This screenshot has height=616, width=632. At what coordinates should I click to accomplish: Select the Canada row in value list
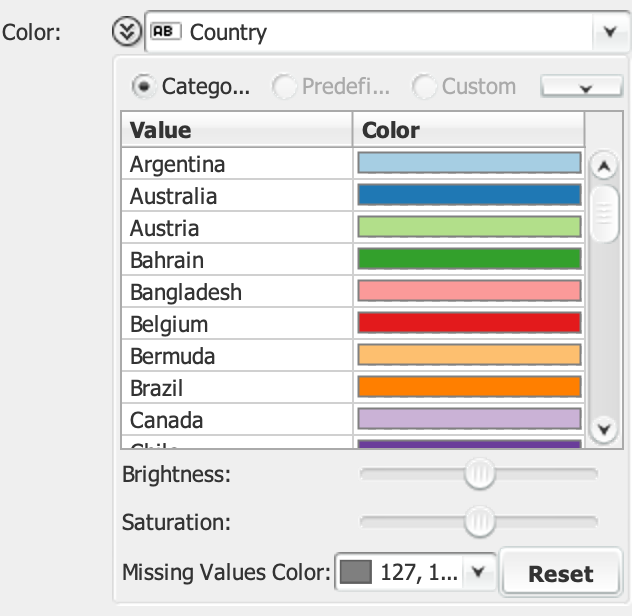(x=237, y=420)
